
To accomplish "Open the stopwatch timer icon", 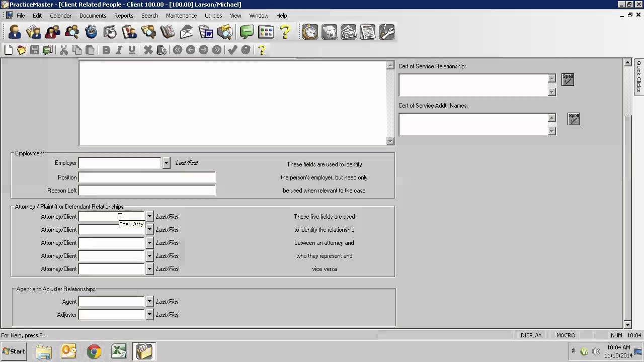I will point(310,32).
